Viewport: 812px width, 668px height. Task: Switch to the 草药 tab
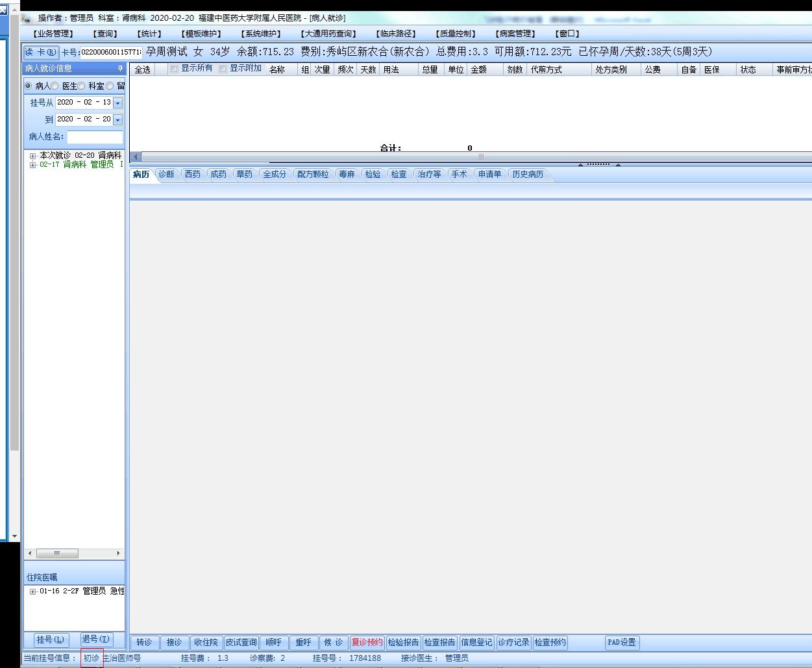245,175
